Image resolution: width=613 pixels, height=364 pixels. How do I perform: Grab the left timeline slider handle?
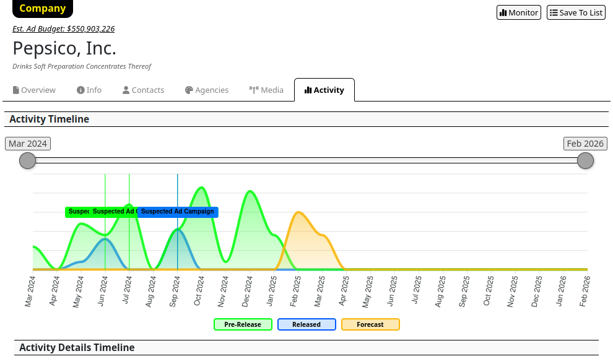click(27, 161)
